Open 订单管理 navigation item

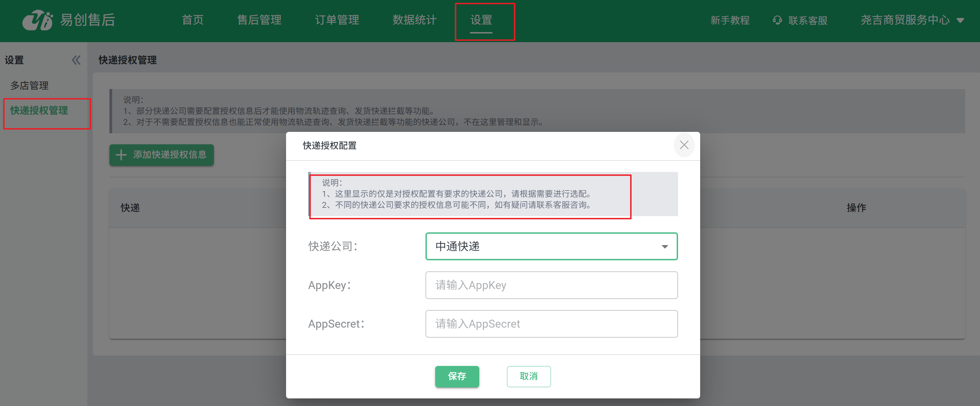click(337, 20)
